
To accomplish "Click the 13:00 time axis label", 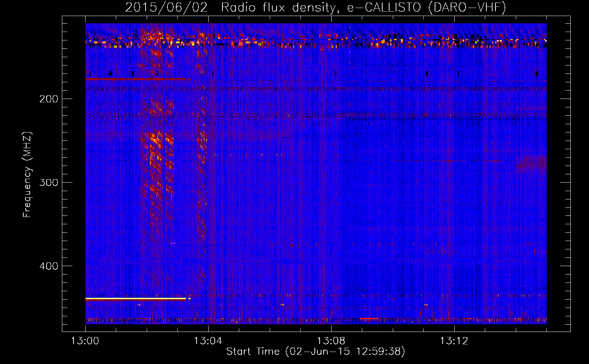I will tap(85, 341).
